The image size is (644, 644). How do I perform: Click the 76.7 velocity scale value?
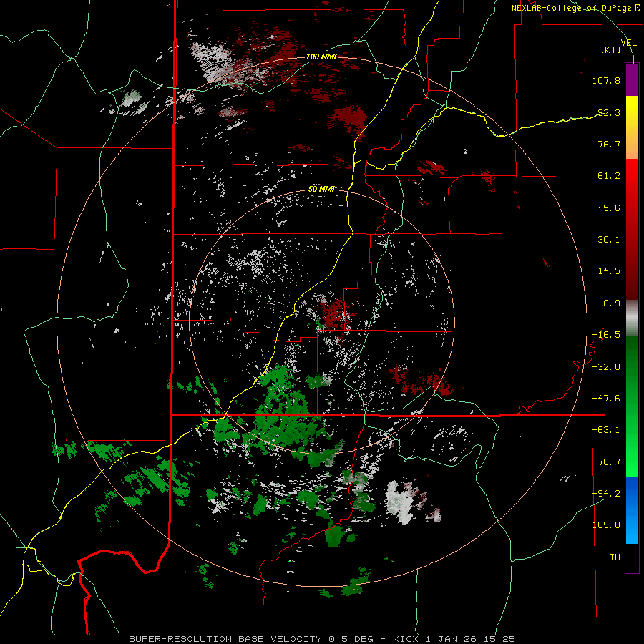[609, 144]
